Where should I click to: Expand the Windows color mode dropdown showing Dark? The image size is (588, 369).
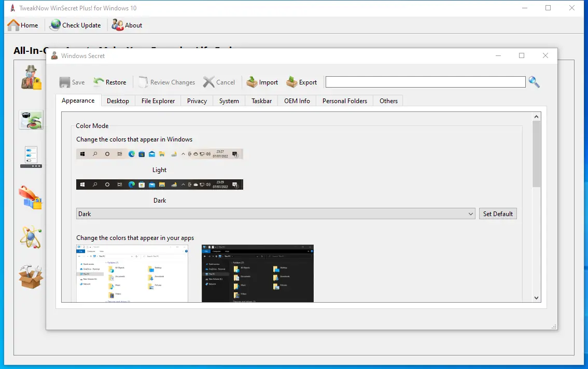pyautogui.click(x=276, y=214)
